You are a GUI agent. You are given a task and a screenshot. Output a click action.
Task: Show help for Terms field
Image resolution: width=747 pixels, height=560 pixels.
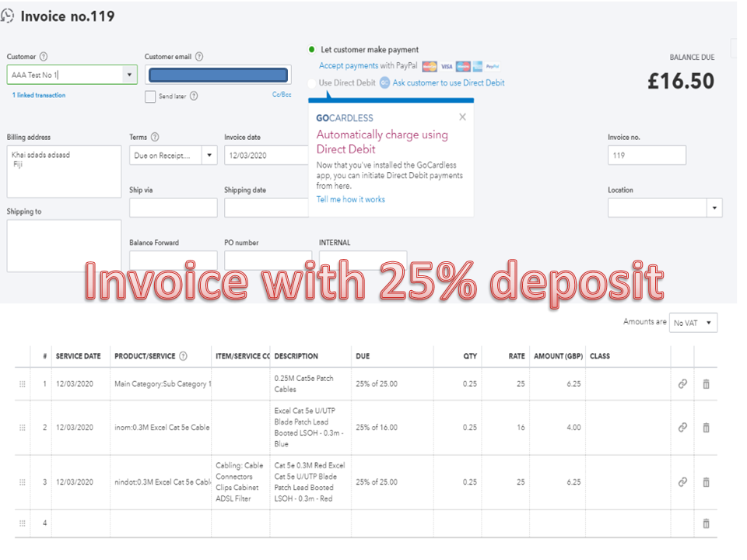pyautogui.click(x=155, y=137)
